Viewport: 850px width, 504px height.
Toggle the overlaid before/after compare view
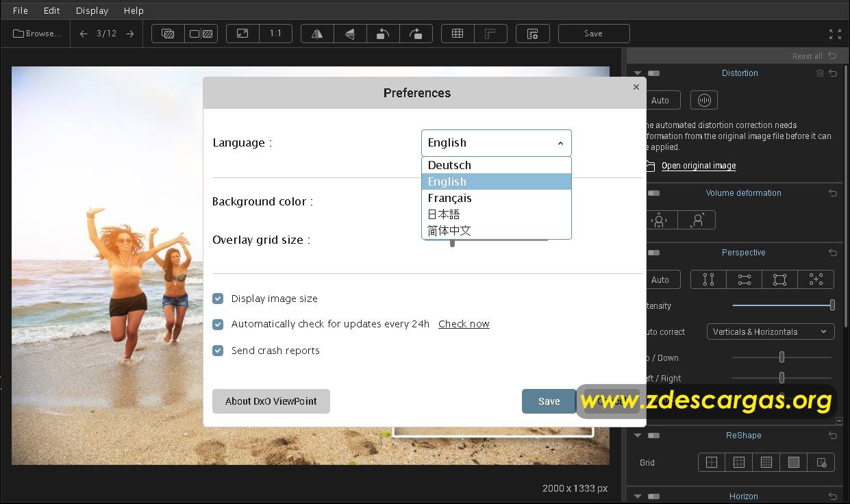coord(168,34)
